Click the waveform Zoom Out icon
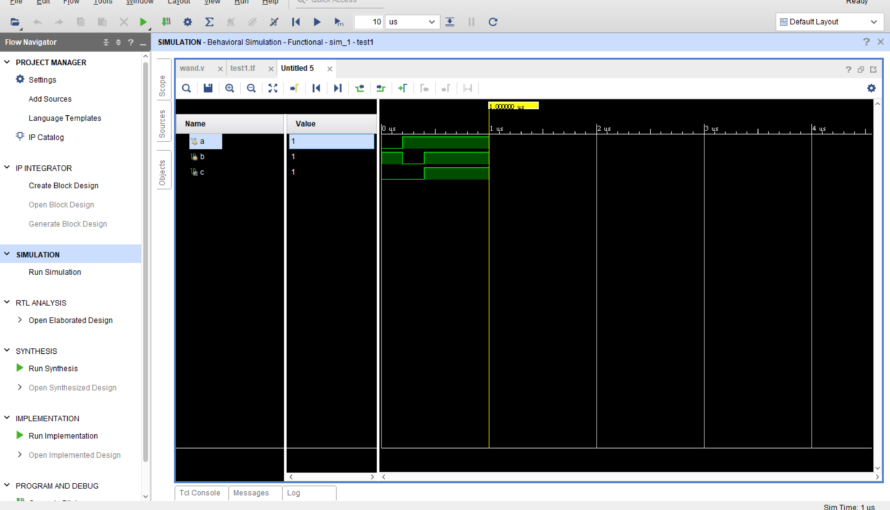890x510 pixels. point(251,88)
